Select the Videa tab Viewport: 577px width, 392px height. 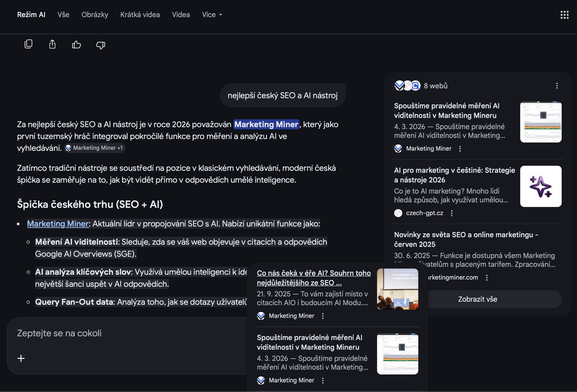[x=181, y=15]
